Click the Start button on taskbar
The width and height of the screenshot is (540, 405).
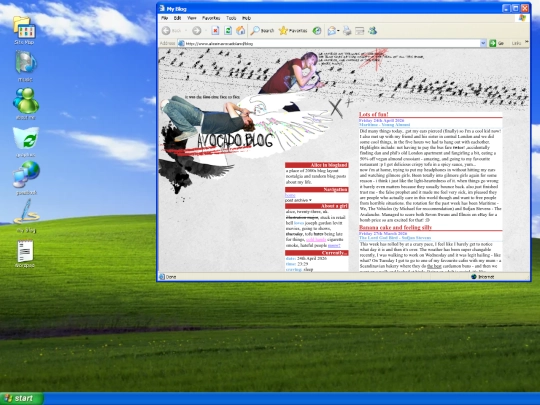pos(21,398)
